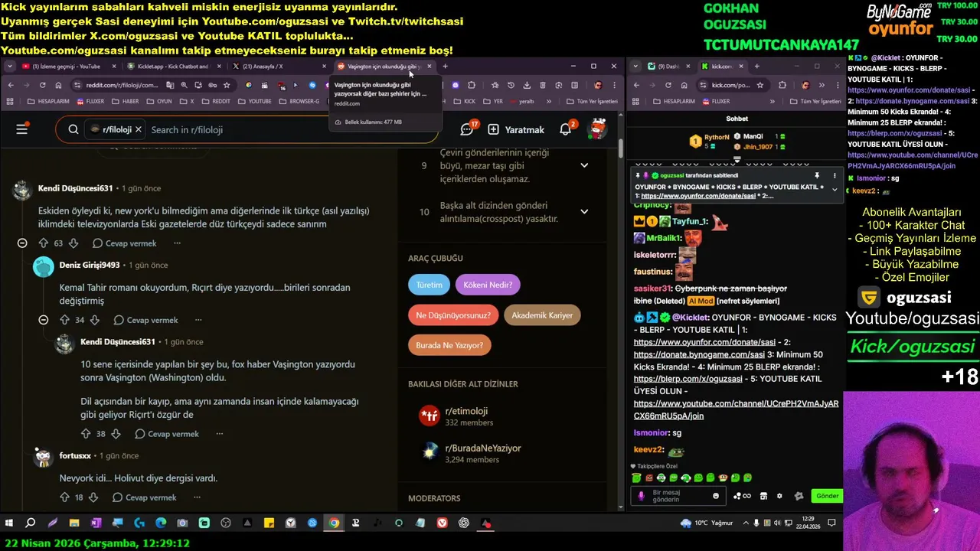The image size is (980, 551).
Task: Open Tüm Yer İşaretleri in Reddit window
Action: [591, 101]
